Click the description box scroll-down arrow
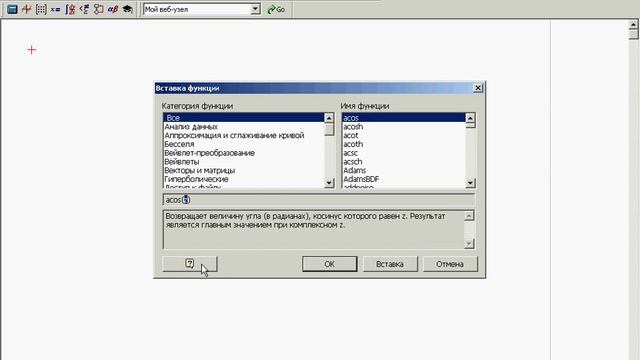Image resolution: width=640 pixels, height=360 pixels. pyautogui.click(x=469, y=244)
